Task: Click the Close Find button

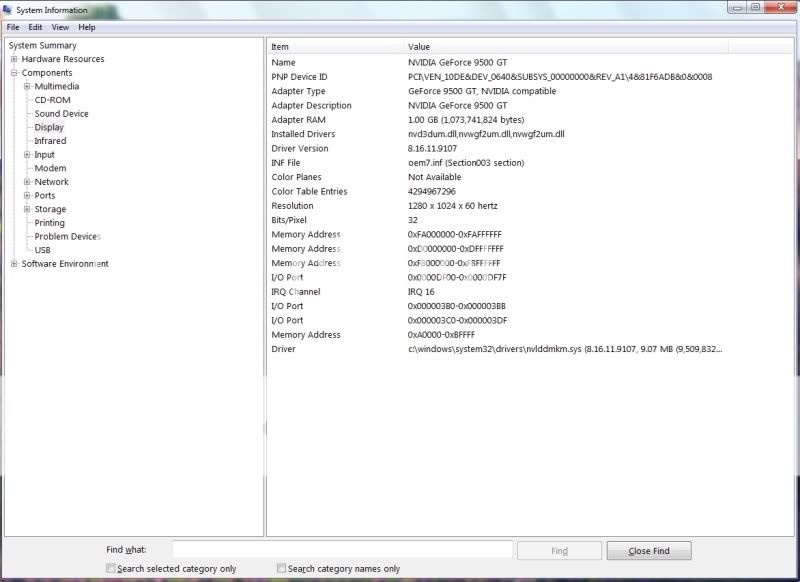Action: coord(647,551)
